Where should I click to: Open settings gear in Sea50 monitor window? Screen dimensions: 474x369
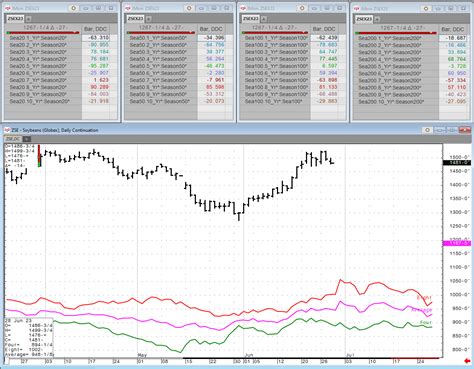tap(189, 8)
